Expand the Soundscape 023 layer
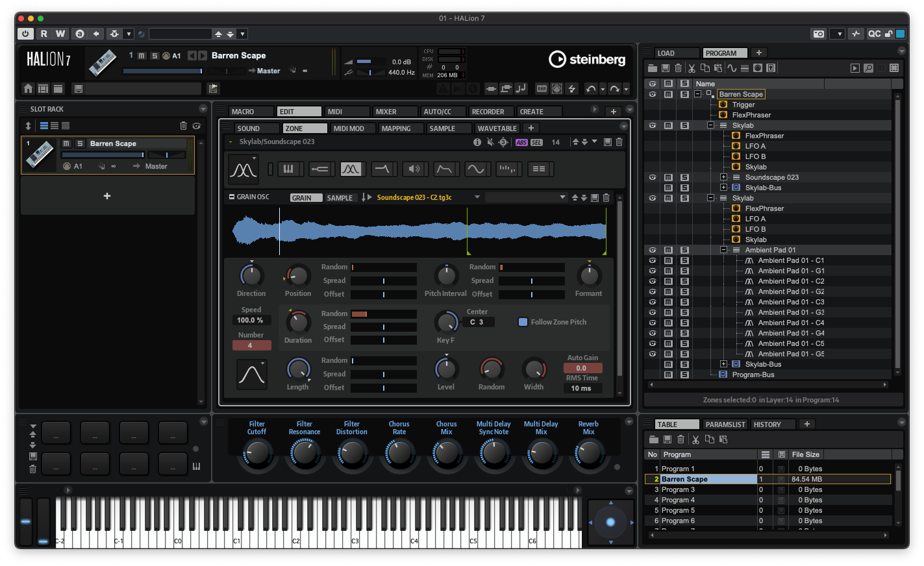 (723, 177)
